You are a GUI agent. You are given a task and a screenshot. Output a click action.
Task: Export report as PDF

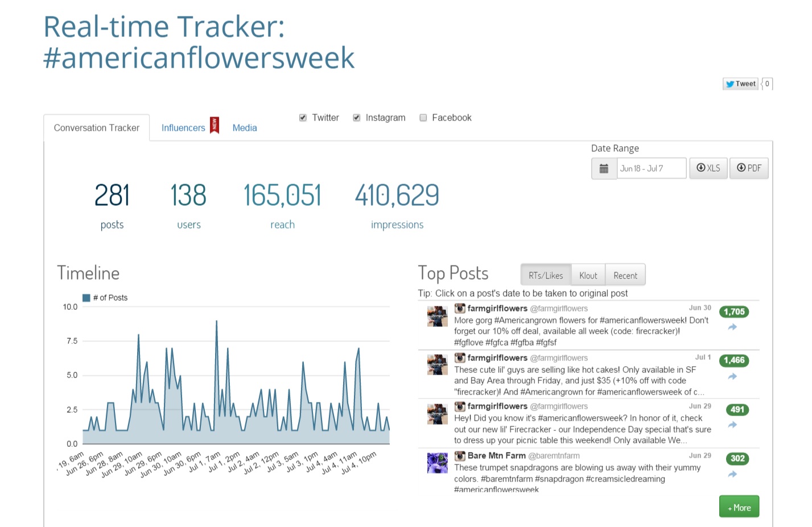pyautogui.click(x=749, y=168)
